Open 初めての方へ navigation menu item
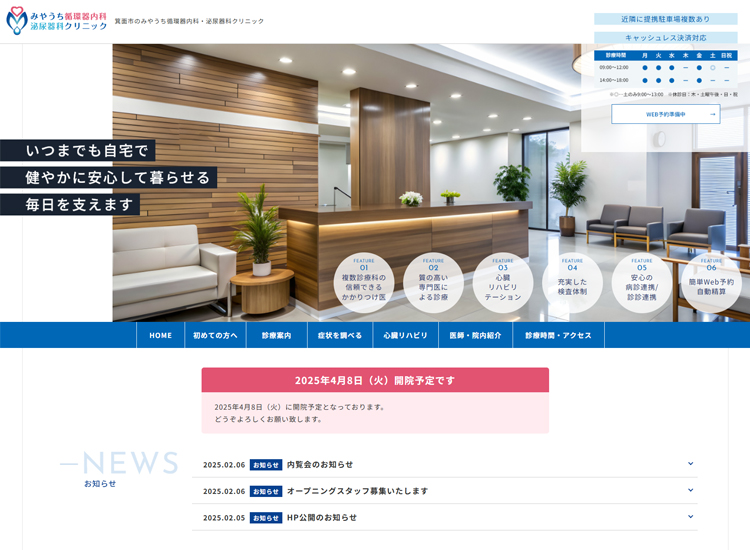This screenshot has width=750, height=550. 215,335
